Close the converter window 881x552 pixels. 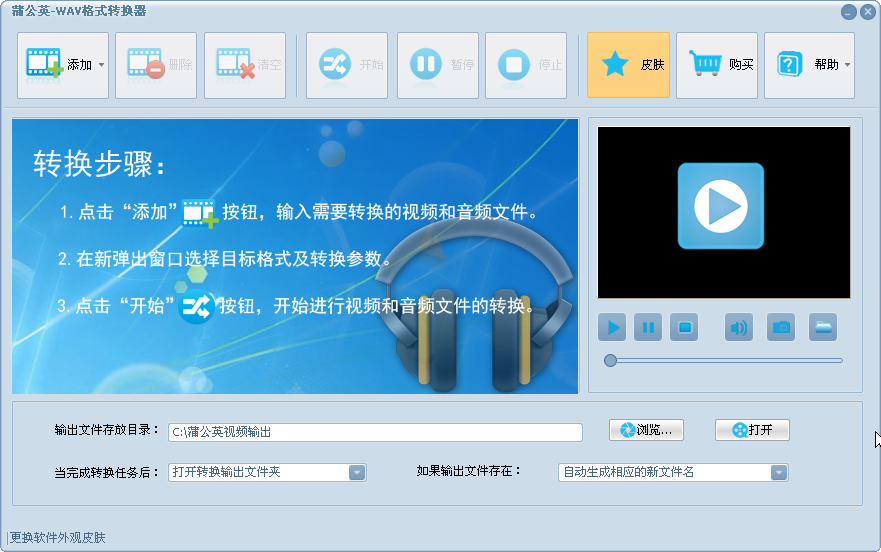point(868,12)
